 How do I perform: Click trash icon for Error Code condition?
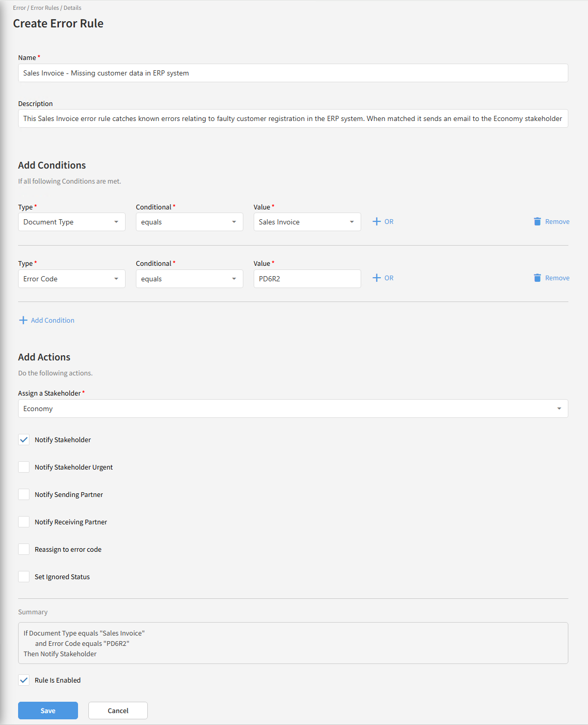[x=537, y=278]
